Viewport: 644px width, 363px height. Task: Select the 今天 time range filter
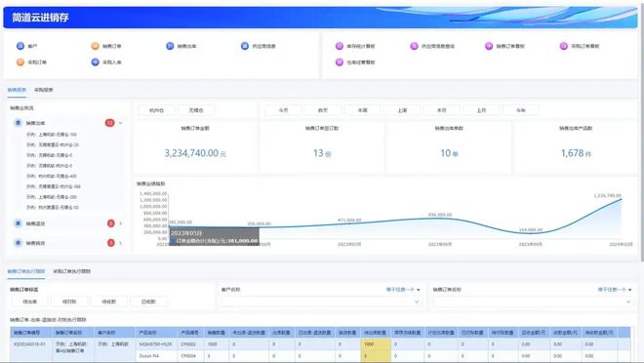point(283,110)
